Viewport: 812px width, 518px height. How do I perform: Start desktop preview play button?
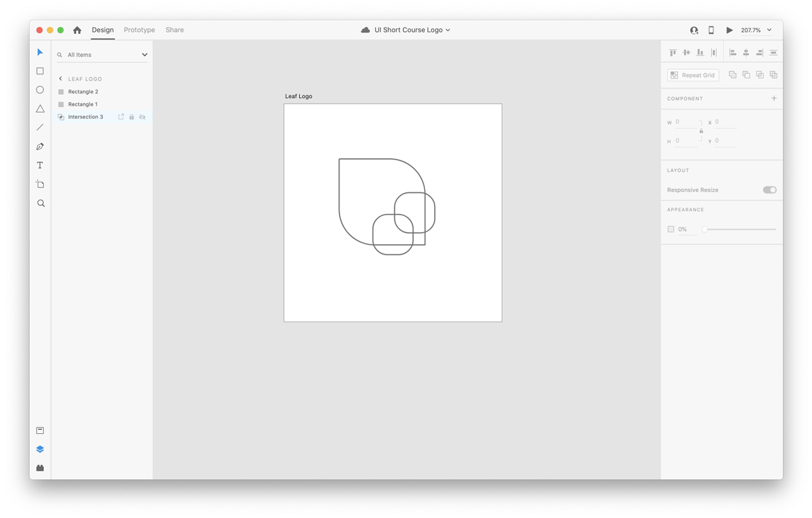click(x=729, y=30)
